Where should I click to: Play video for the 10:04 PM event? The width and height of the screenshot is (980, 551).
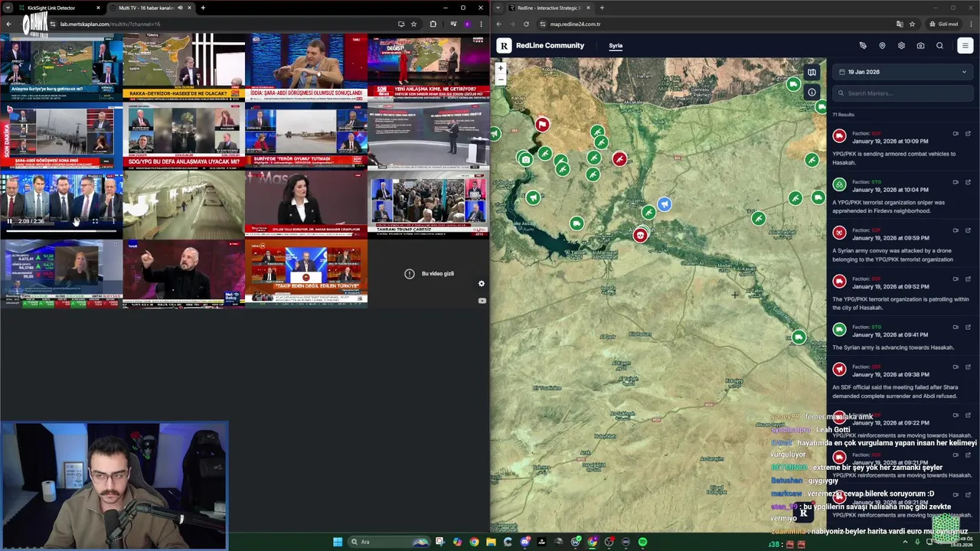pos(955,182)
